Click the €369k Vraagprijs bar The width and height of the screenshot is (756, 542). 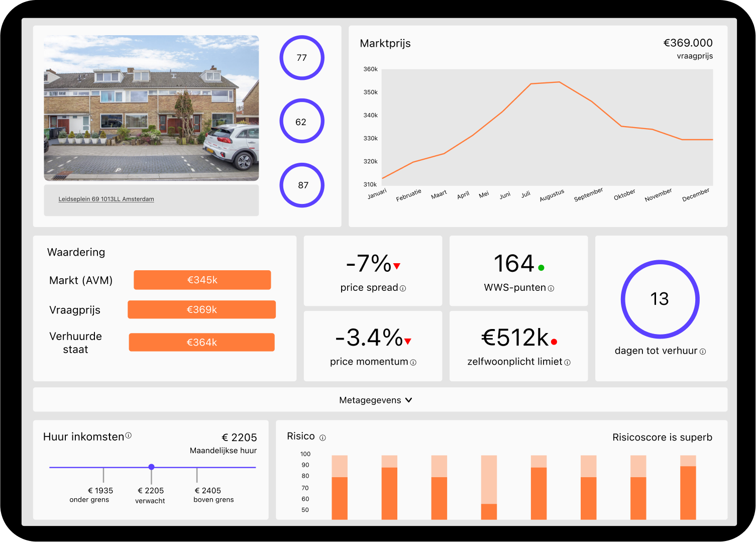point(201,309)
